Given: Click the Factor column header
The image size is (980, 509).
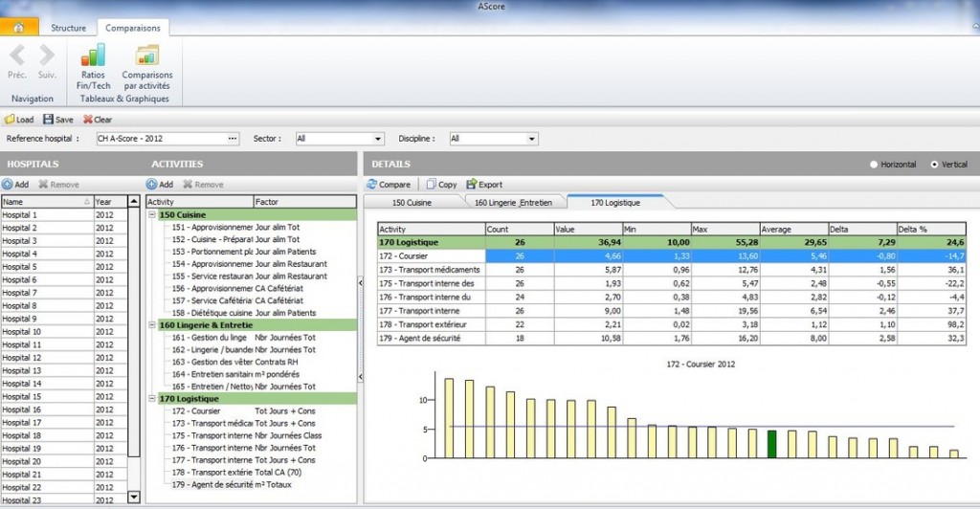Looking at the screenshot, I should 305,202.
